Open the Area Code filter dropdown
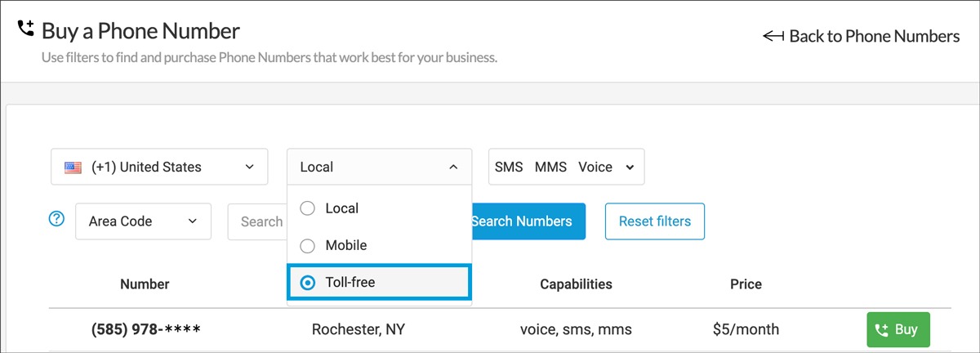Screen dimensions: 980x353 (x=143, y=221)
